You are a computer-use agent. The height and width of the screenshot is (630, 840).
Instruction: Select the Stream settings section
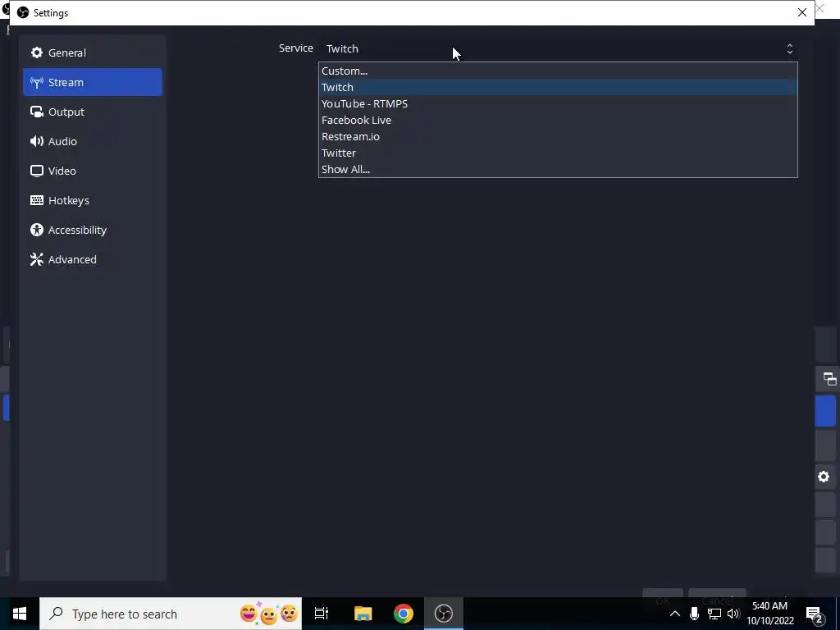pos(92,82)
